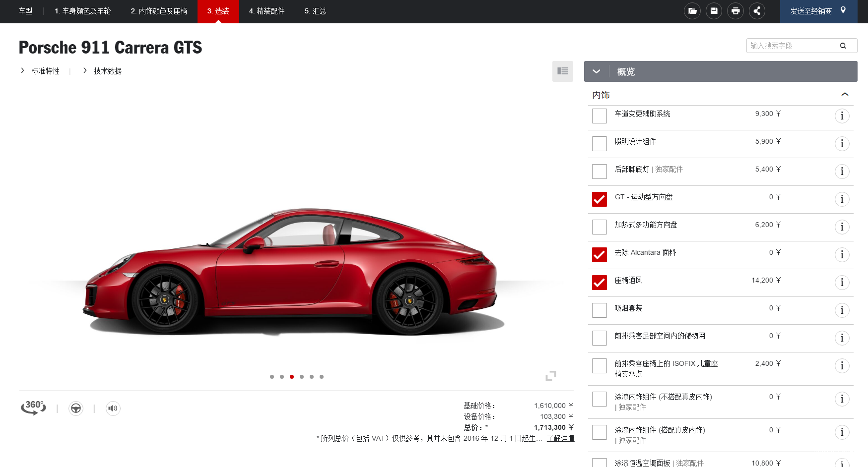This screenshot has height=467, width=868.
Task: Click into the search field 输入搜索字段
Action: tap(792, 46)
